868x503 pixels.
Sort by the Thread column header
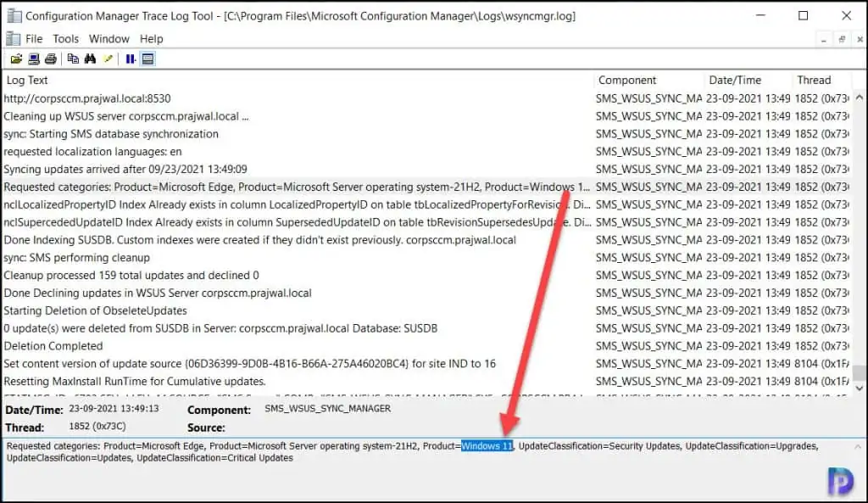click(822, 80)
